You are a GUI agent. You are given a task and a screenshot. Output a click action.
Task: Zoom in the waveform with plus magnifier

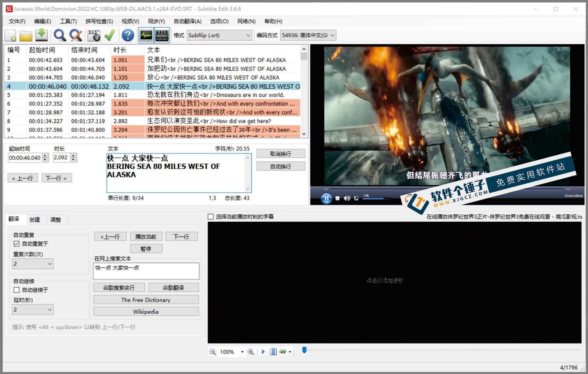251,352
